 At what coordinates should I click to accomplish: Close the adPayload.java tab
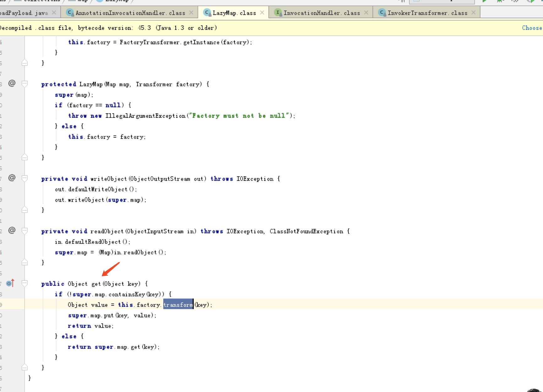click(54, 13)
